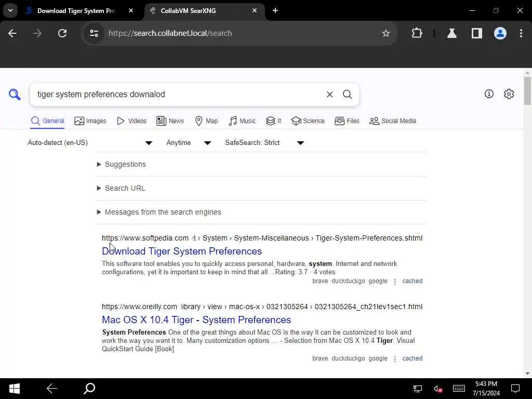This screenshot has width=532, height=399.
Task: Expand the Search URL section
Action: 121,188
